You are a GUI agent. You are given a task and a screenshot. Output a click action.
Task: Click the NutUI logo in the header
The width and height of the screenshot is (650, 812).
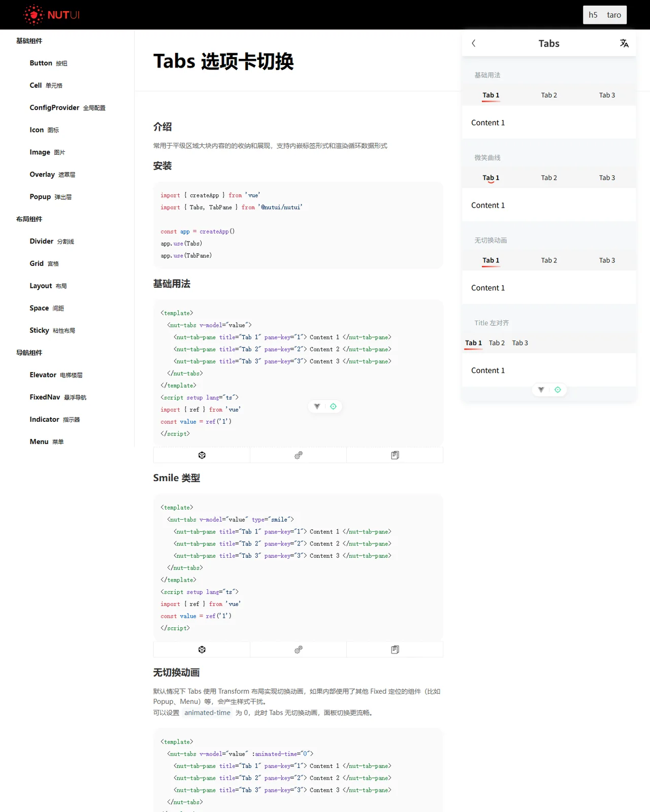tap(51, 15)
